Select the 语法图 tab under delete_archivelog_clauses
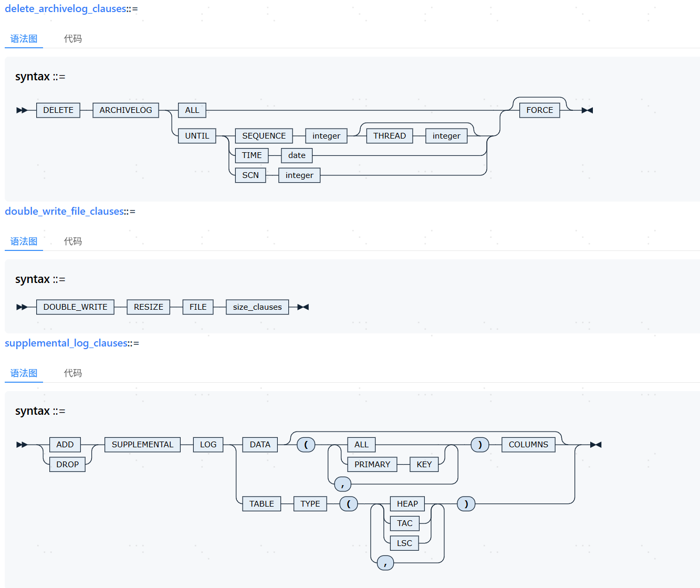 coord(24,39)
